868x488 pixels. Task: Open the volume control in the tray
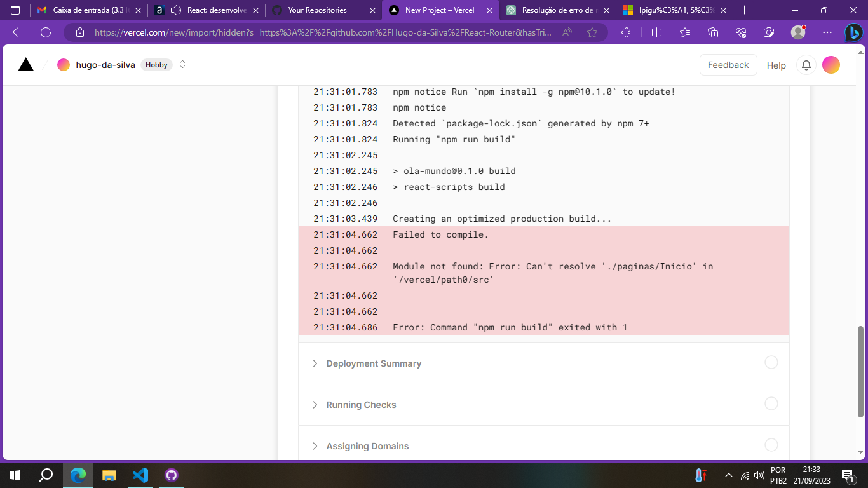pyautogui.click(x=759, y=475)
